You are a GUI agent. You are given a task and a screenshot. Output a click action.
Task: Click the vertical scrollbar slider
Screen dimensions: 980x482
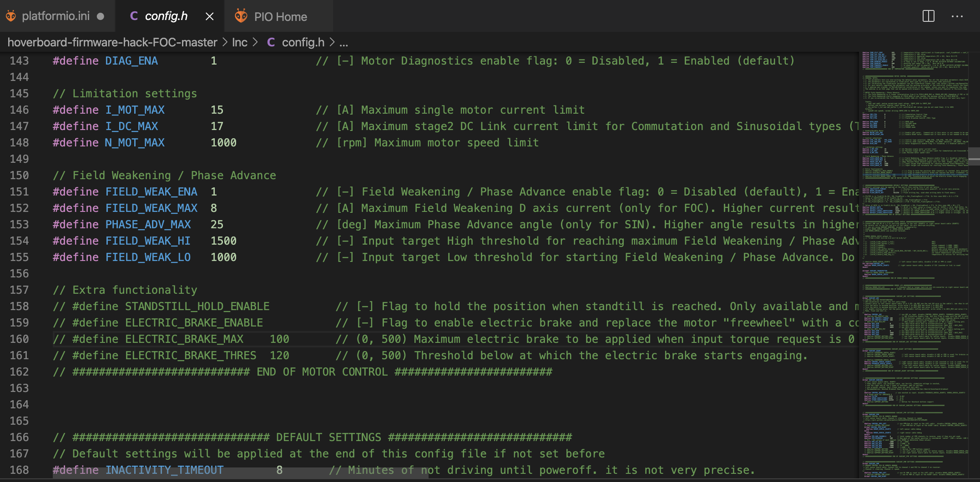[x=974, y=156]
